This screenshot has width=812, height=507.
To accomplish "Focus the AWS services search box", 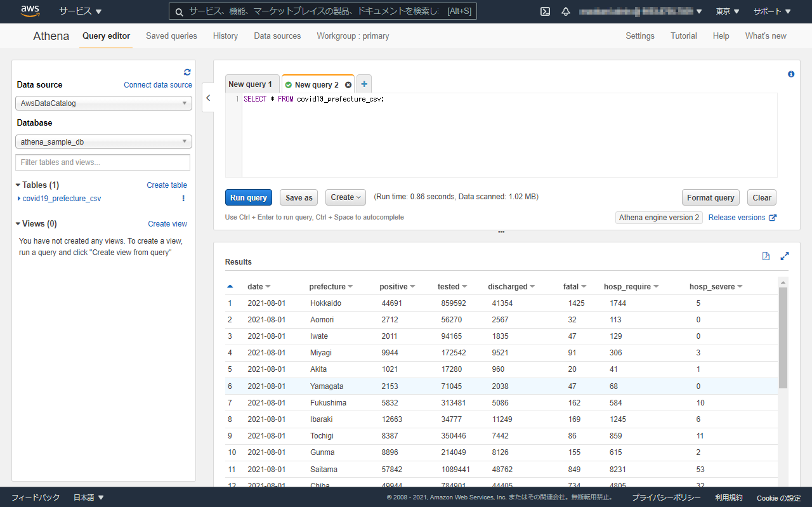I will click(x=324, y=11).
